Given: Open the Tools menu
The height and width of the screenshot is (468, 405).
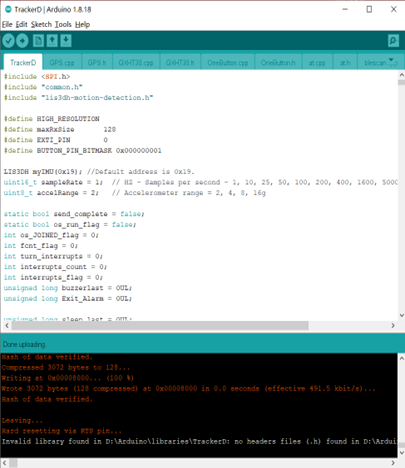Looking at the screenshot, I should pyautogui.click(x=63, y=24).
